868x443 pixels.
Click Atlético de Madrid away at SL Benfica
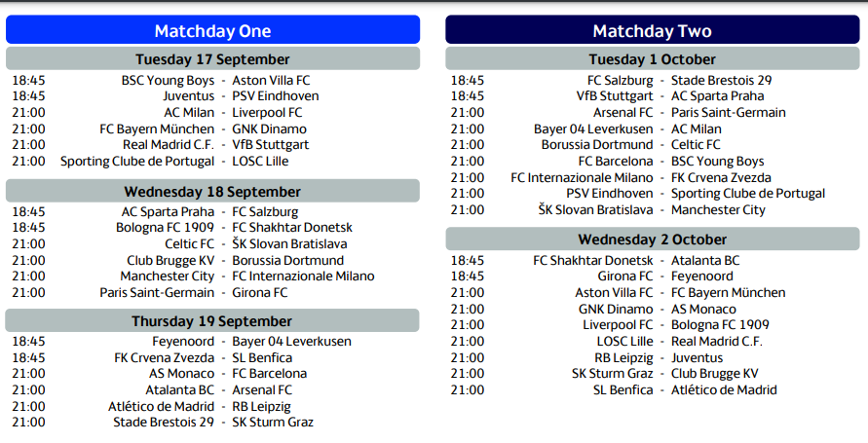[x=724, y=389]
